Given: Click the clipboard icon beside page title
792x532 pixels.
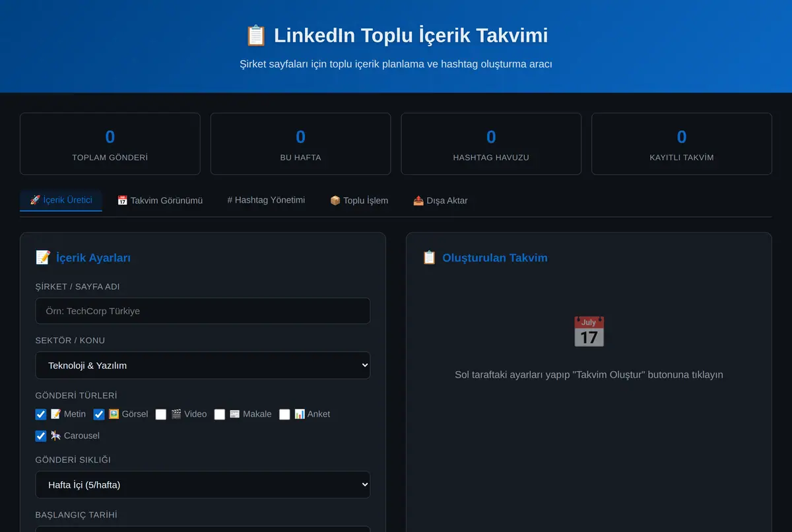Looking at the screenshot, I should tap(255, 35).
